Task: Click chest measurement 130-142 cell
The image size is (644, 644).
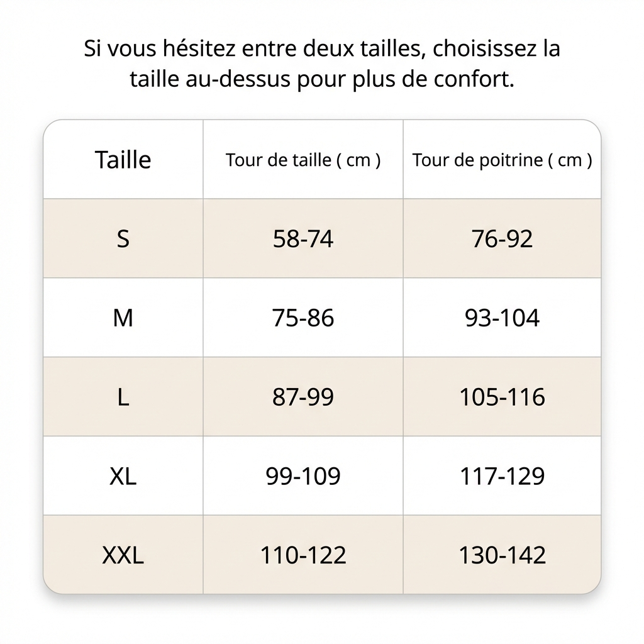Action: click(x=502, y=555)
